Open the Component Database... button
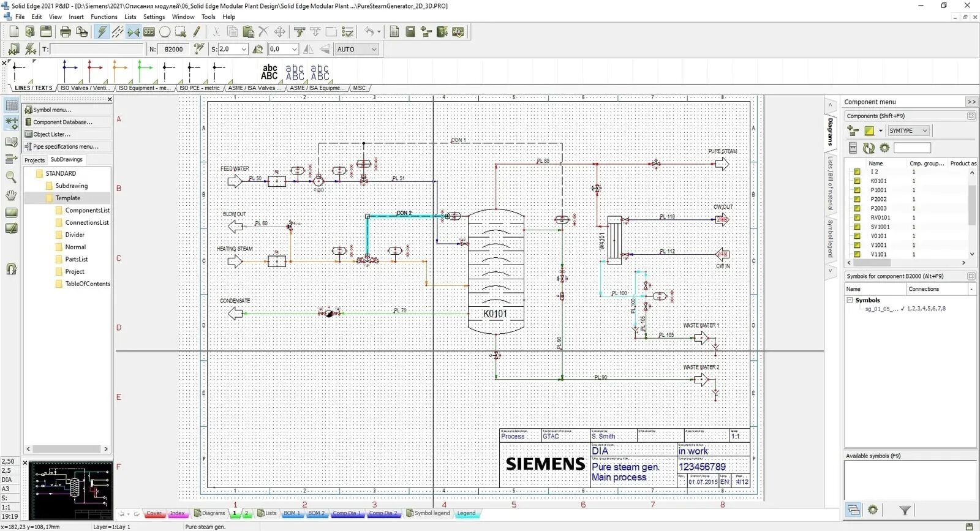The width and height of the screenshot is (980, 531). click(67, 122)
